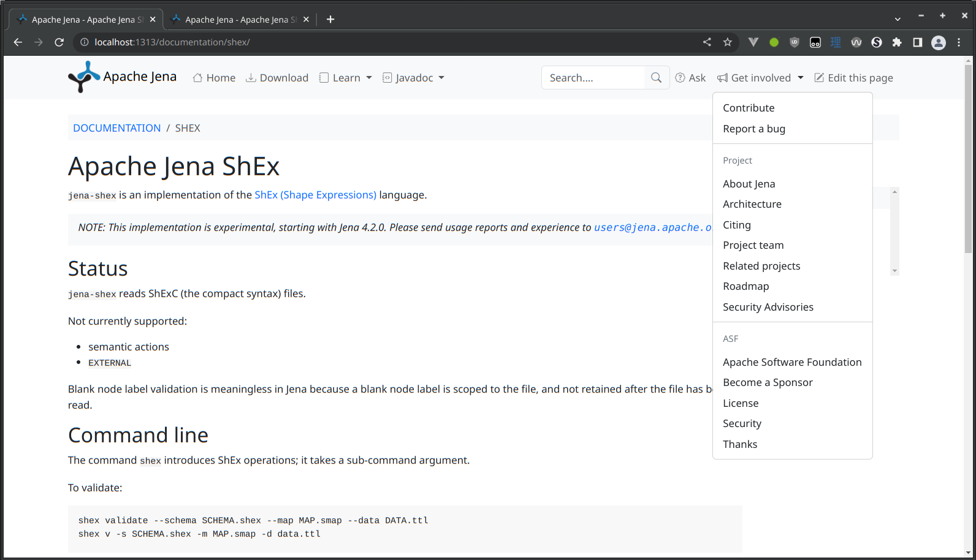Click the search magnifier button

click(657, 78)
